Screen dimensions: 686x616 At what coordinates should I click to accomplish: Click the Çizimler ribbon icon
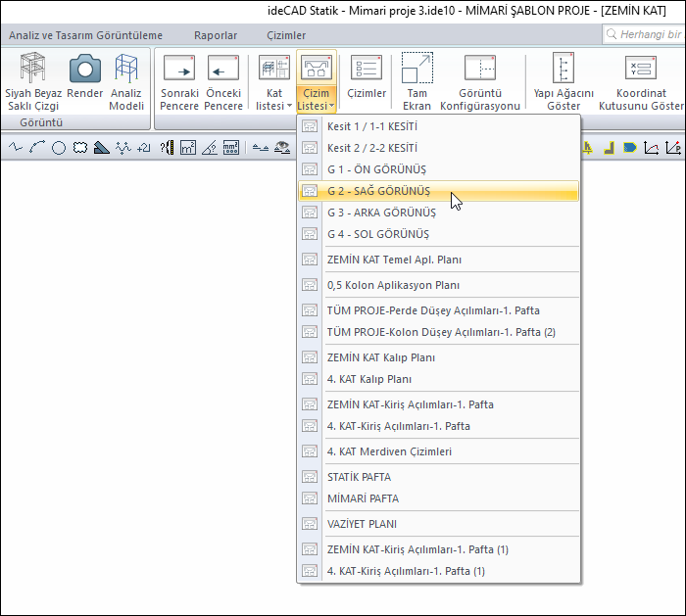367,71
